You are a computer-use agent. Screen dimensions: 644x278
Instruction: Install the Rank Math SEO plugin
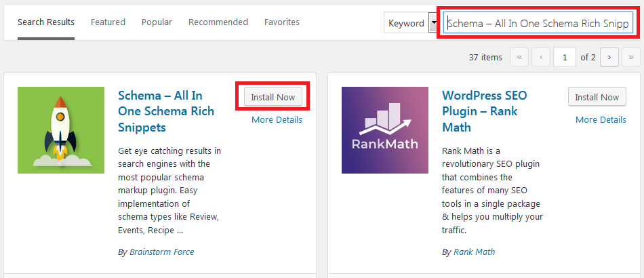click(597, 98)
